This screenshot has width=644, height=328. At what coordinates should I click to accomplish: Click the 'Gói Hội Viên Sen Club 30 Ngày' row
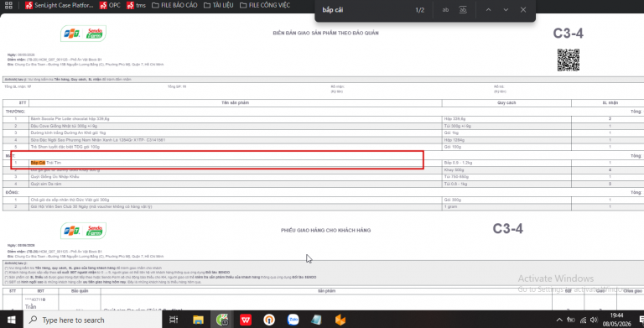324,206
